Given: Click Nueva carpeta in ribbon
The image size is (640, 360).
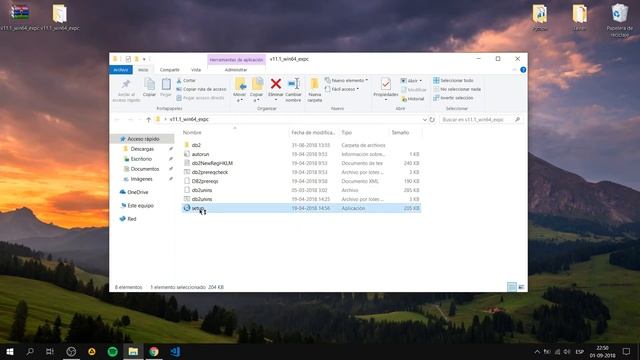Looking at the screenshot, I should 315,90.
